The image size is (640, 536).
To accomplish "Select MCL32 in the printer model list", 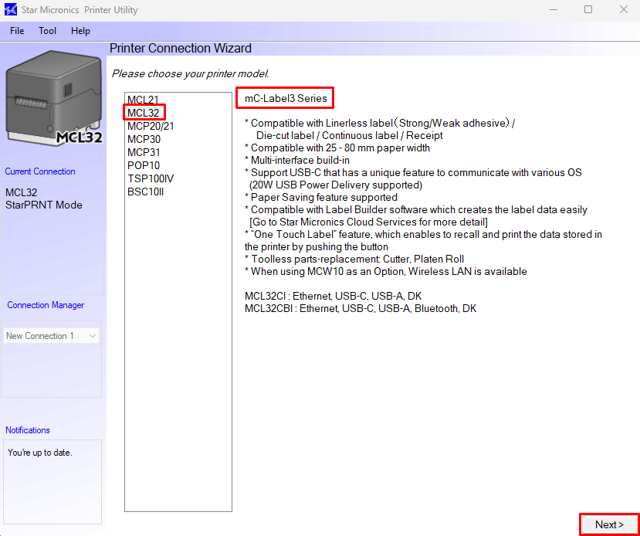I will tap(144, 113).
